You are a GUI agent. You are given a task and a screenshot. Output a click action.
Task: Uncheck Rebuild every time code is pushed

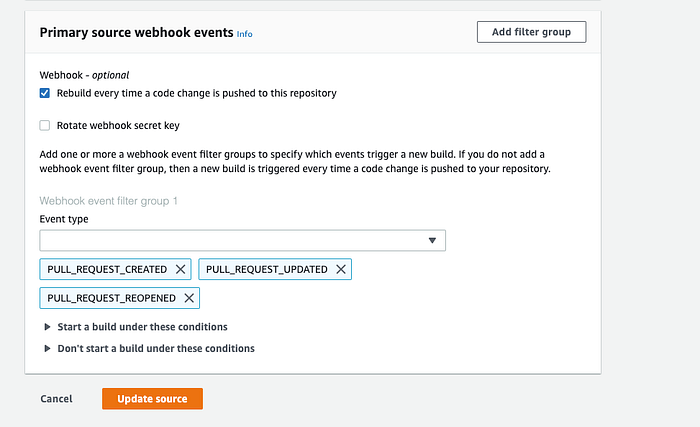(x=45, y=93)
